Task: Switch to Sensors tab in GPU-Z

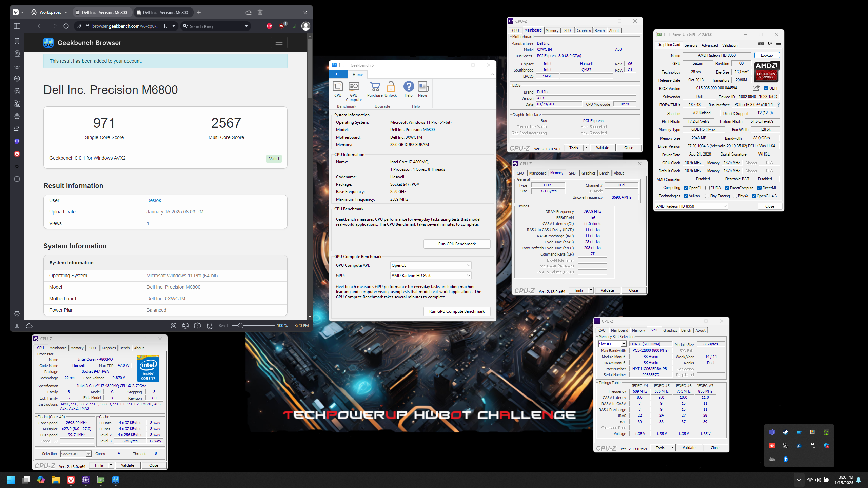Action: point(691,45)
